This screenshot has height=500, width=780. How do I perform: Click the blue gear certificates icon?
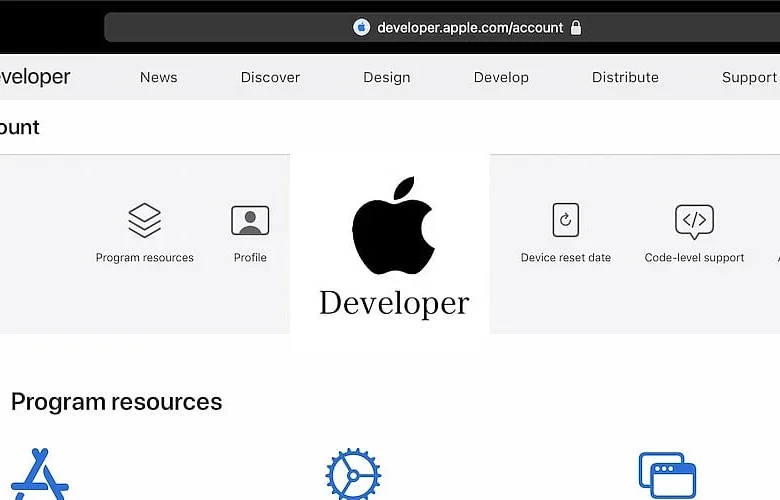click(x=353, y=474)
